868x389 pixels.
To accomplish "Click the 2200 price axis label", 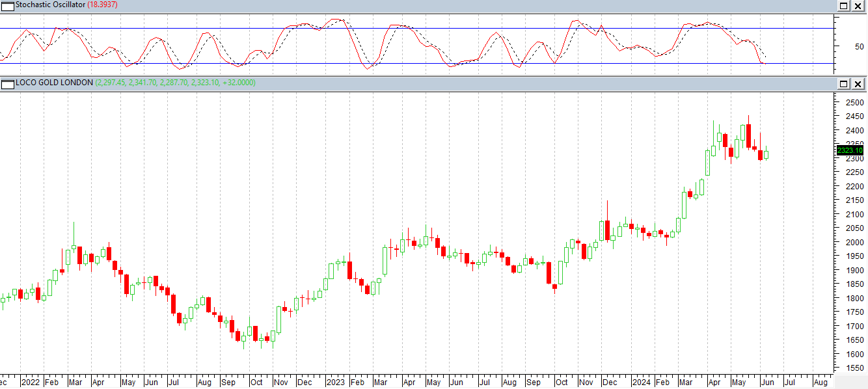I will [854, 187].
